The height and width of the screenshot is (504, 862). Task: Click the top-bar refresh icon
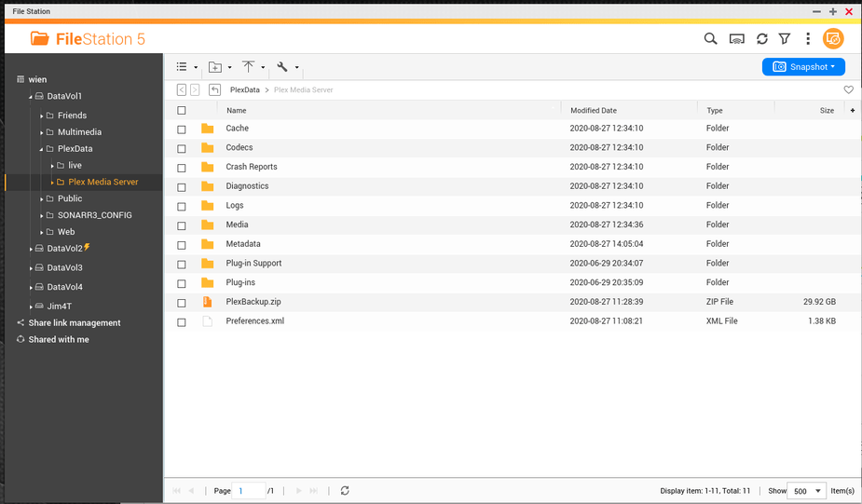pyautogui.click(x=762, y=38)
